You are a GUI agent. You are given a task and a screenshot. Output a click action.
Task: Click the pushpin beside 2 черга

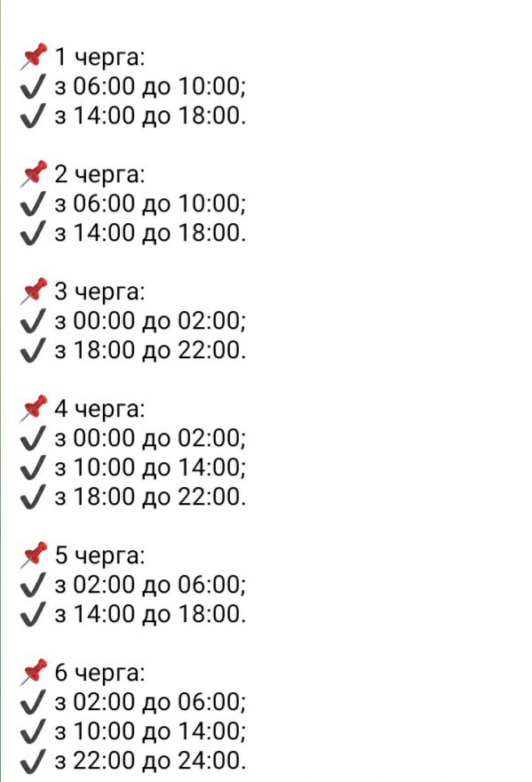coord(34,174)
